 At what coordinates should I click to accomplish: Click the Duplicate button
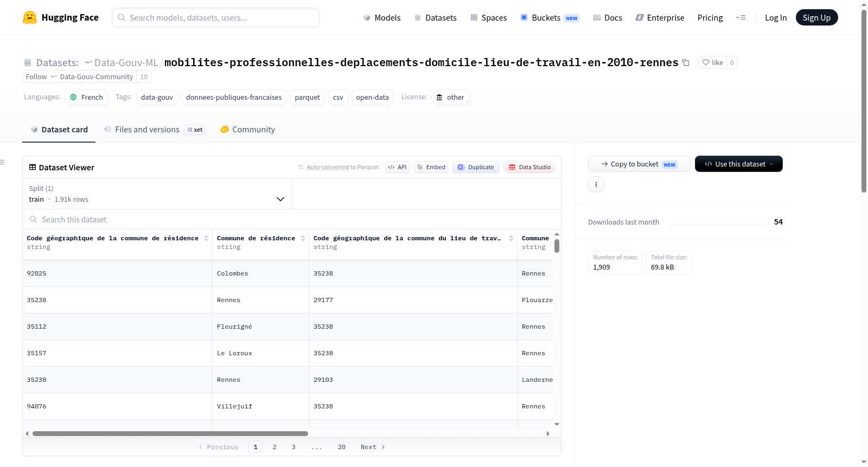[476, 167]
